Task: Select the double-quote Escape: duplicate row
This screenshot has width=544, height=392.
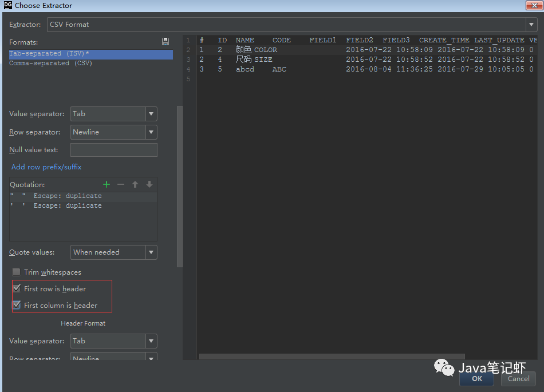Action: pyautogui.click(x=83, y=196)
